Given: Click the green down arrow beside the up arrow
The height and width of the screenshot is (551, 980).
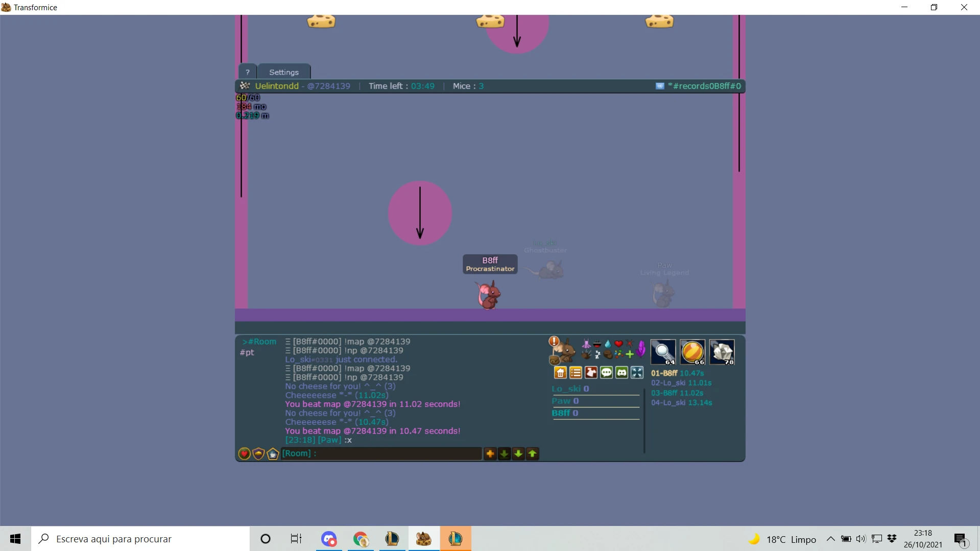Looking at the screenshot, I should click(518, 453).
